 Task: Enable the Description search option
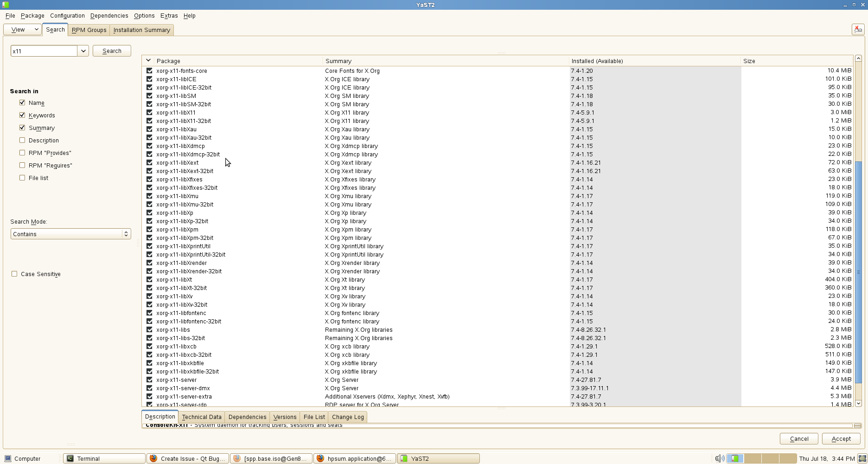coord(22,140)
